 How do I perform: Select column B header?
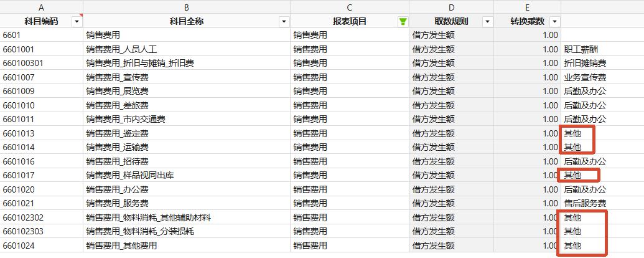(x=187, y=7)
